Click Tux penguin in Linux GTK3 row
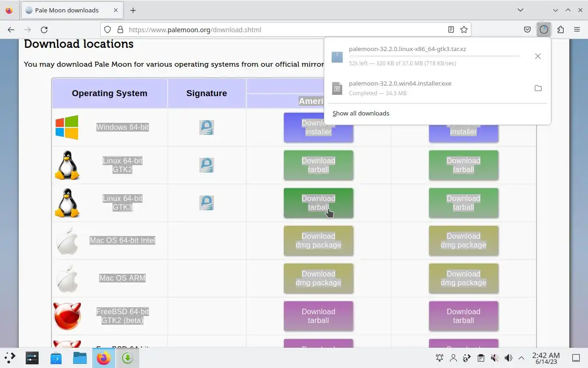Viewport: 588px width, 368px height. click(x=67, y=203)
